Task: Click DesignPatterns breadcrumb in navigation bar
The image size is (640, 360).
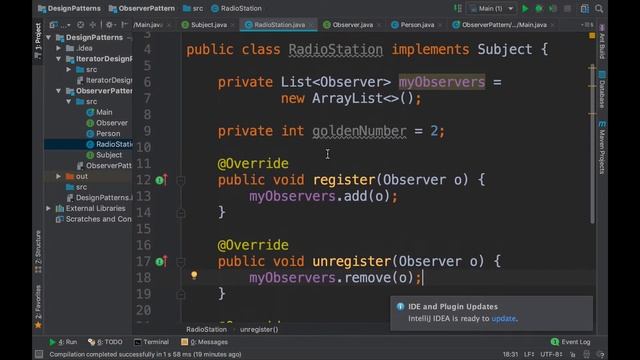Action: (69, 9)
